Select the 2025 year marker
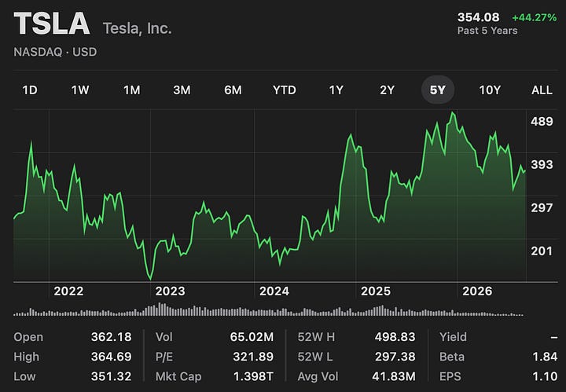 click(x=376, y=291)
